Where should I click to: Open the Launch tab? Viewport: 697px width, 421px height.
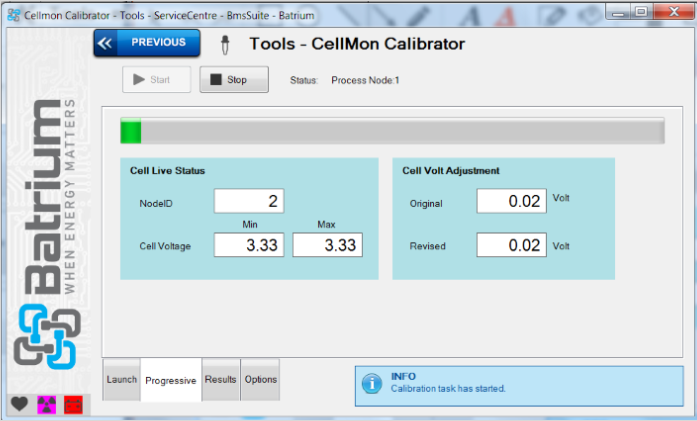pos(121,380)
